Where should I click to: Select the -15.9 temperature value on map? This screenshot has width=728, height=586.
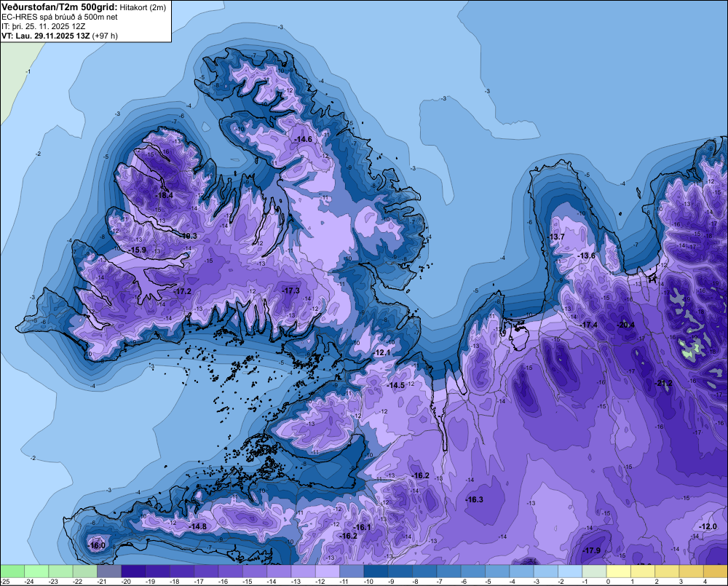click(x=137, y=250)
